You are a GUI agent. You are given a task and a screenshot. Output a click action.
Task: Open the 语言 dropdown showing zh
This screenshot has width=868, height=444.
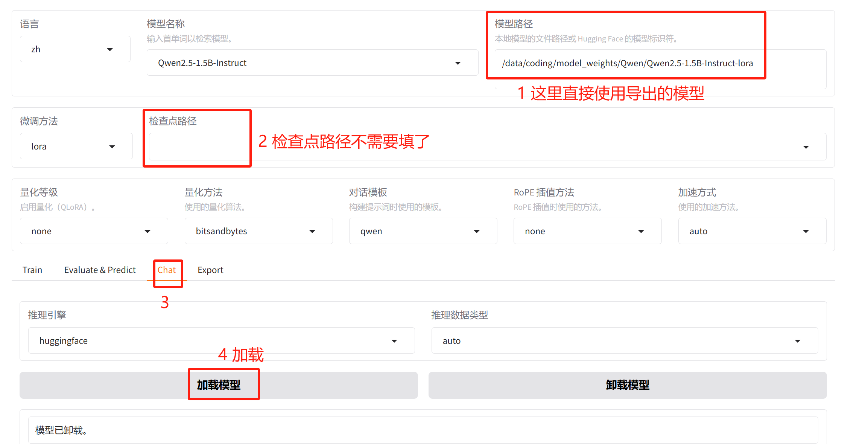[75, 49]
